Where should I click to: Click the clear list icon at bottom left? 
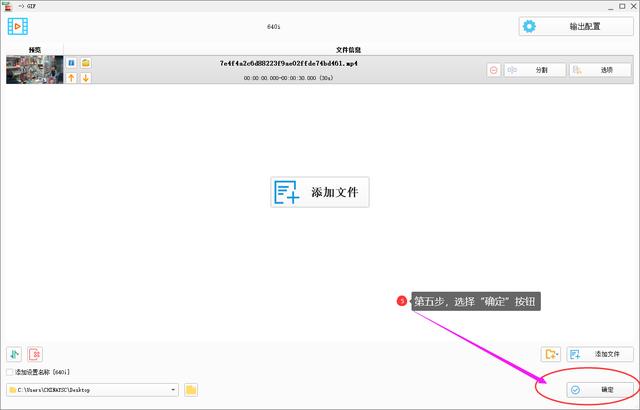point(36,354)
